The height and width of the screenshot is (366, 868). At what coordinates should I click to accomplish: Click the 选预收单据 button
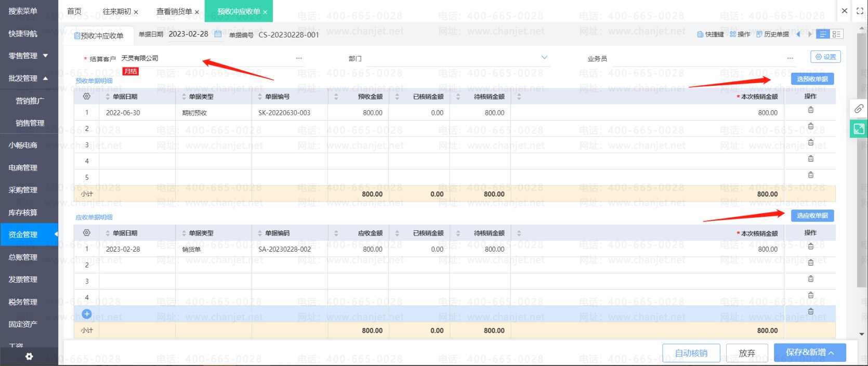[812, 79]
